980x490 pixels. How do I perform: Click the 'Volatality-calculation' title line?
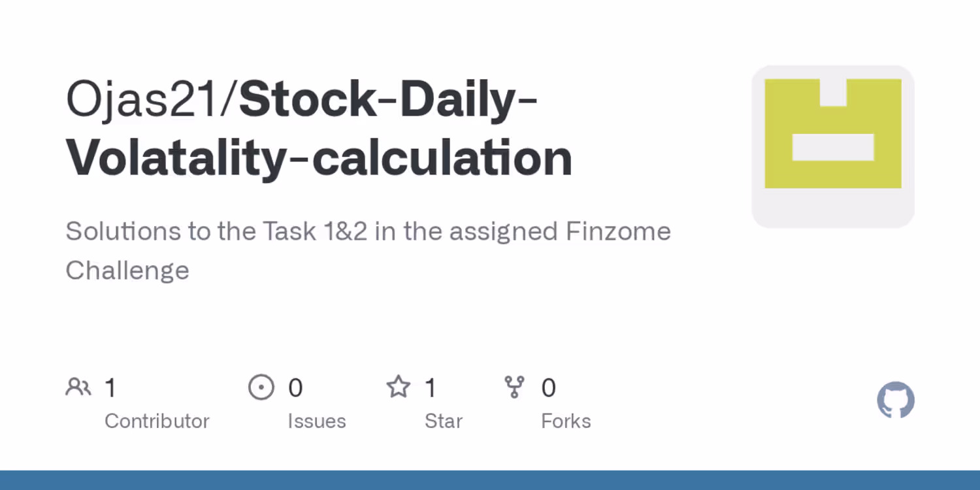pos(319,159)
